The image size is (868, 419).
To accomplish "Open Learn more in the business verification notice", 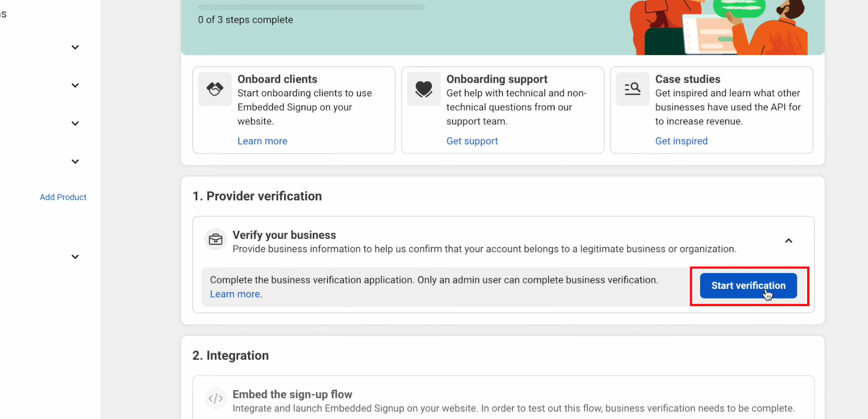I will coord(235,294).
